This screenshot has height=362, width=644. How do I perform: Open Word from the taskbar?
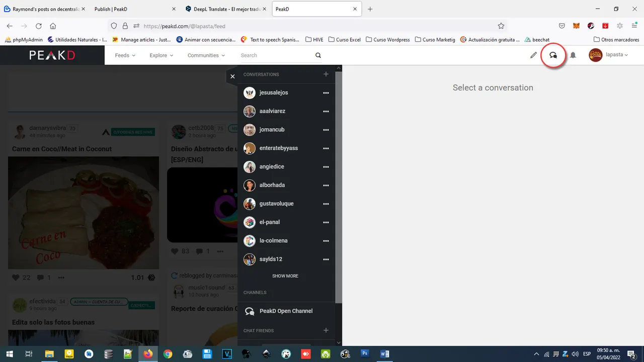[x=385, y=354]
